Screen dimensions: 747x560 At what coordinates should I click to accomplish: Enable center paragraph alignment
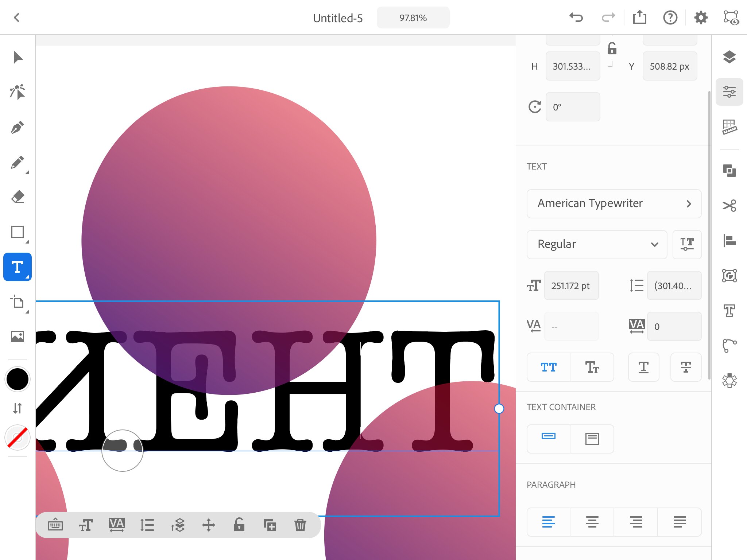592,522
